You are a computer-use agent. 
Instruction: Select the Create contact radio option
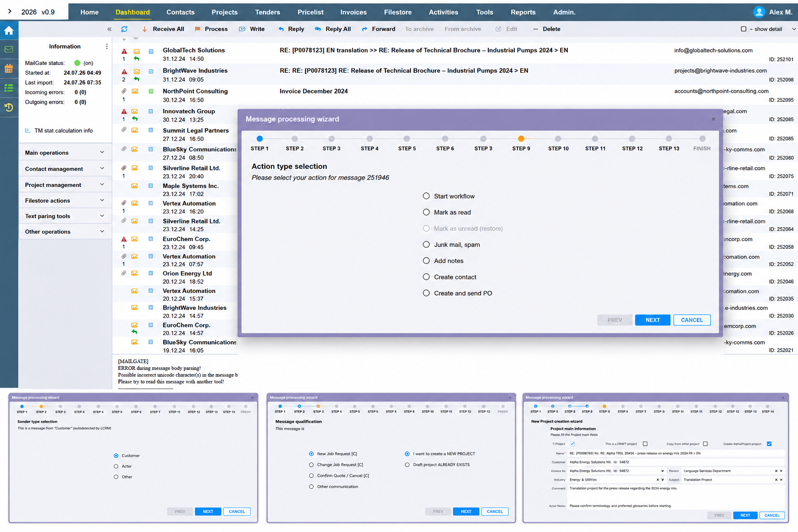click(x=426, y=276)
